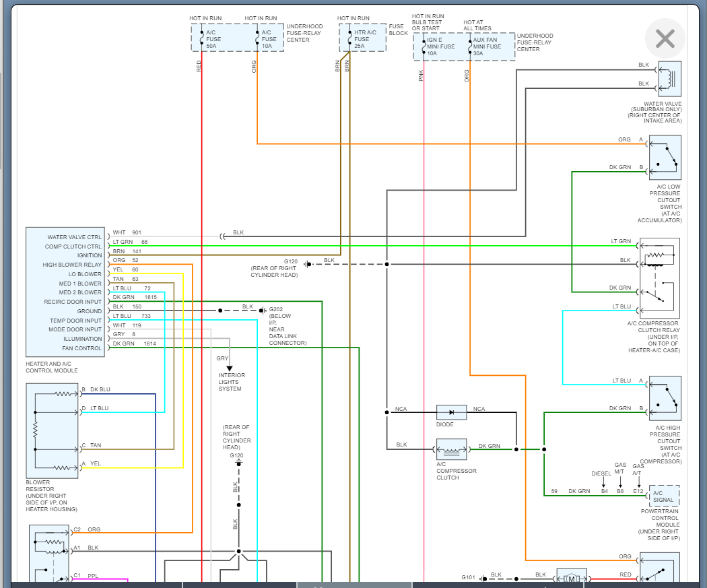Click the 'AUX FAN MINI FUSE 30A' label
707x588 pixels.
click(x=487, y=46)
